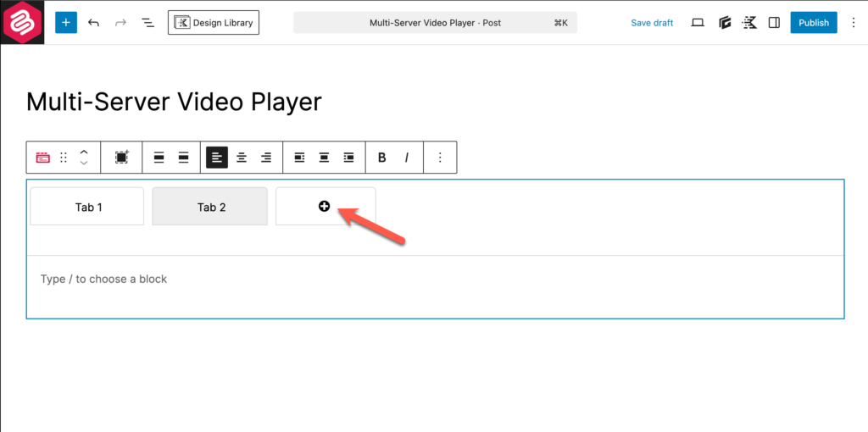868x432 pixels.
Task: Click the undo arrow in the top bar
Action: pyautogui.click(x=93, y=23)
